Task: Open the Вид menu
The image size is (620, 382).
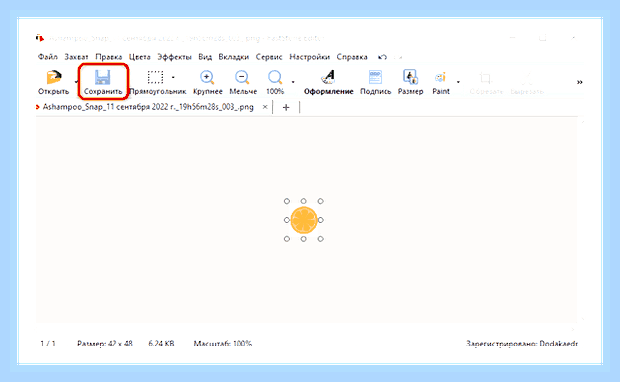Action: coord(205,57)
